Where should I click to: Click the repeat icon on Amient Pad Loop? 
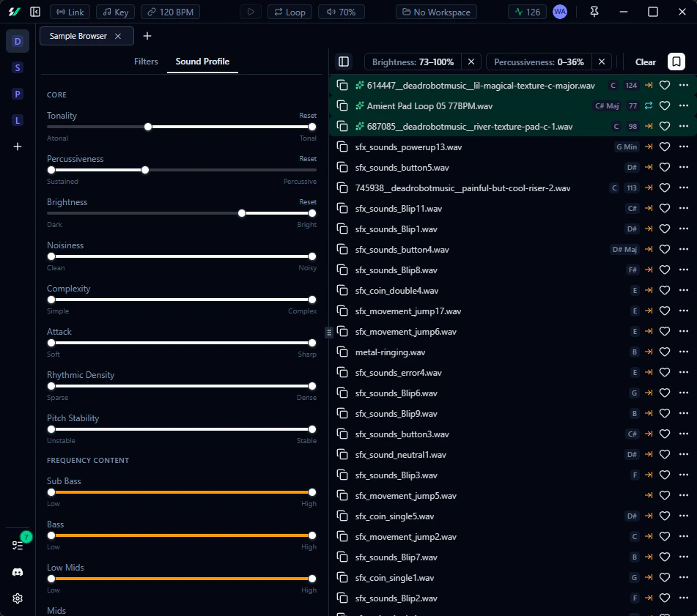point(647,105)
